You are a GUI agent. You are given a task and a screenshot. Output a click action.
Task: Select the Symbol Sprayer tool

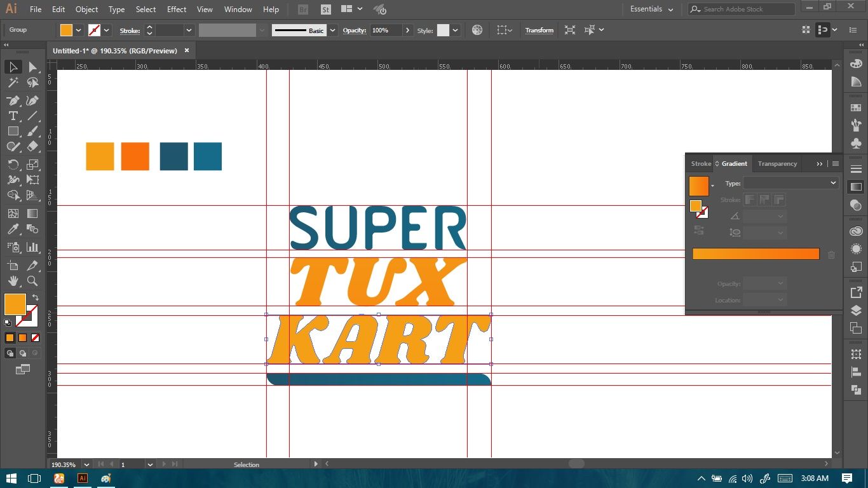pyautogui.click(x=13, y=247)
